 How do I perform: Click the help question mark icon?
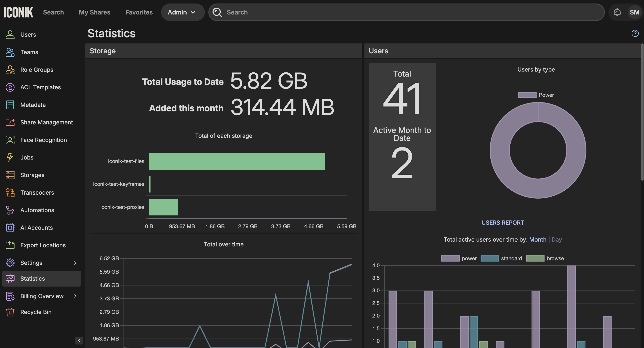(x=635, y=33)
